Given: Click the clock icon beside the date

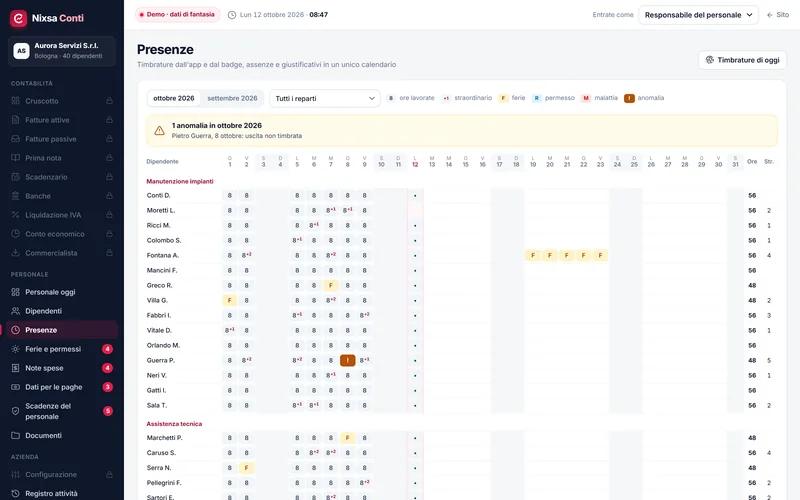Looking at the screenshot, I should [232, 15].
